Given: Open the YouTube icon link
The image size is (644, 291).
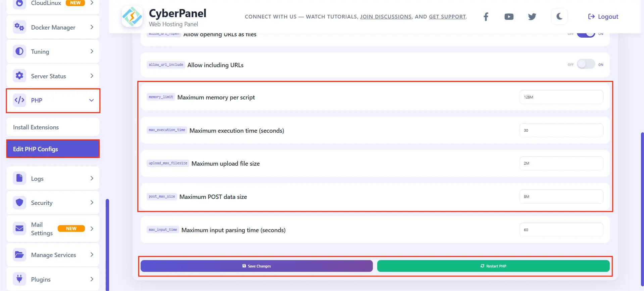Looking at the screenshot, I should pos(509,17).
